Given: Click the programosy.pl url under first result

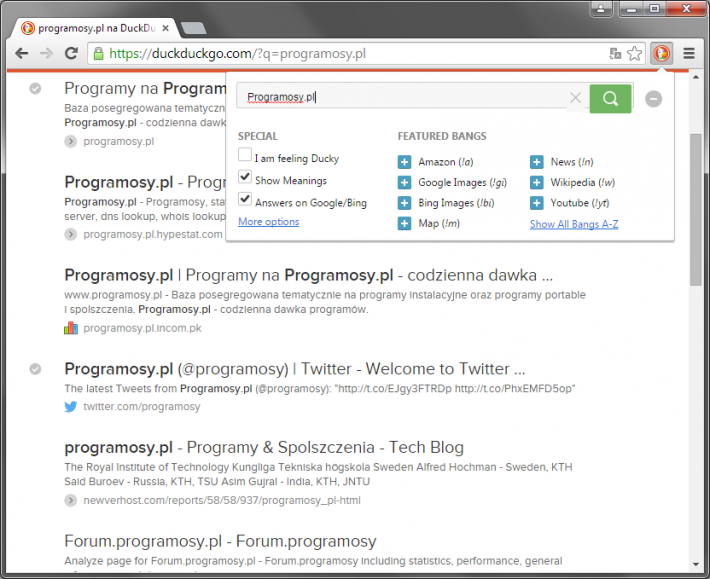Looking at the screenshot, I should (119, 142).
